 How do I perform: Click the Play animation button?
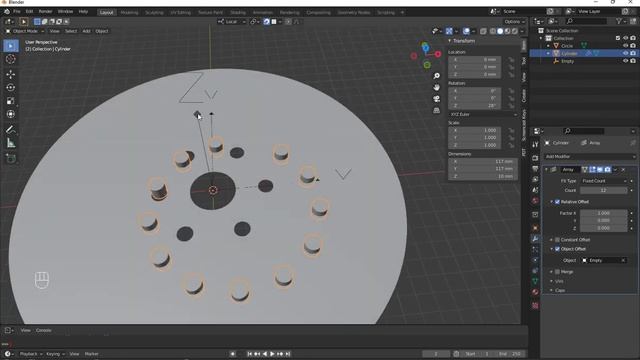coord(272,354)
